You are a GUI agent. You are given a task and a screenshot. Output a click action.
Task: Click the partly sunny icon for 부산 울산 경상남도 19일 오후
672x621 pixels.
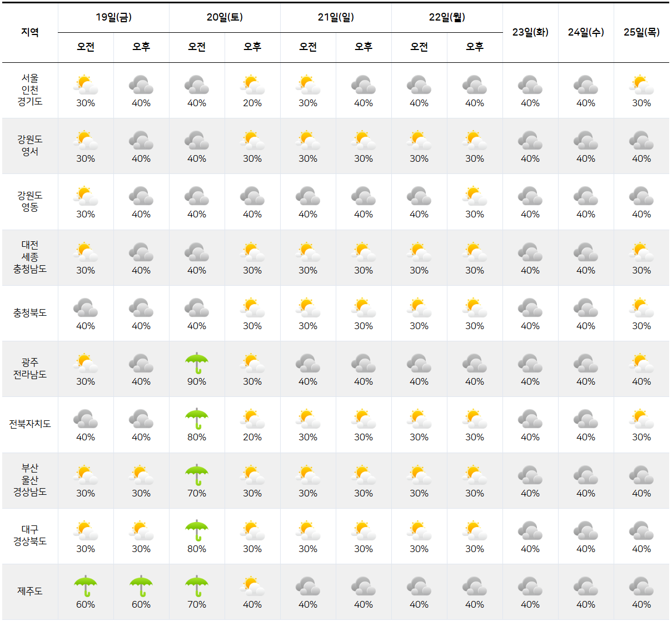tap(141, 475)
